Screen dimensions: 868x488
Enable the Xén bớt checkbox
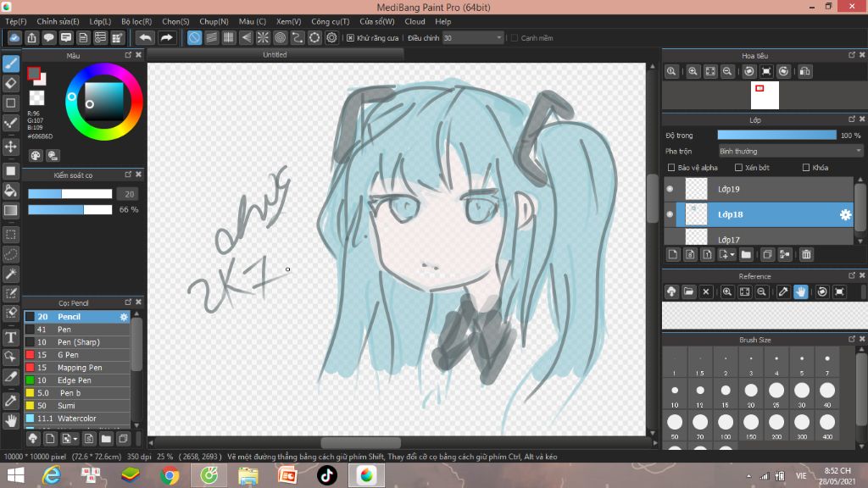pos(738,168)
